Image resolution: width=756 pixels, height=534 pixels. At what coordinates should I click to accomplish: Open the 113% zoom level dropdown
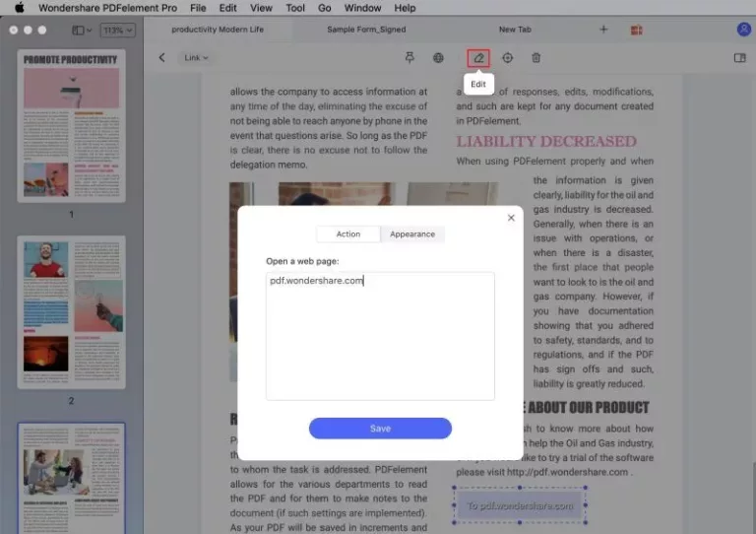(117, 31)
